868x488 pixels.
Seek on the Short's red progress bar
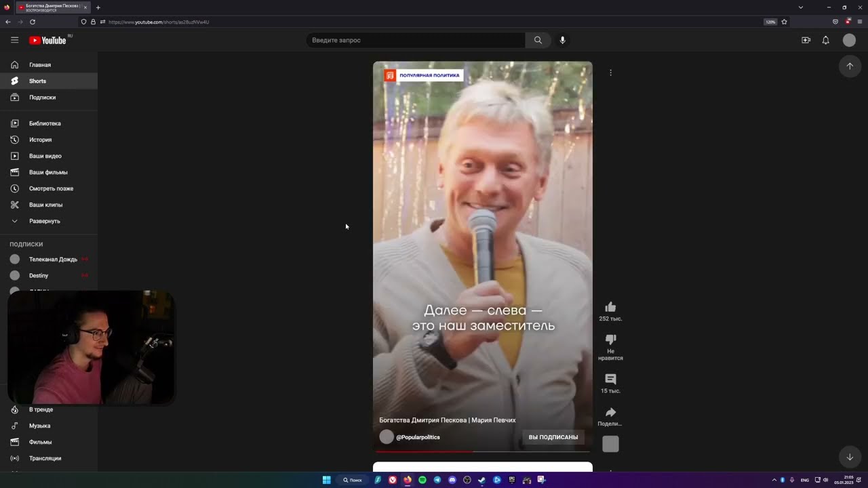(x=482, y=451)
